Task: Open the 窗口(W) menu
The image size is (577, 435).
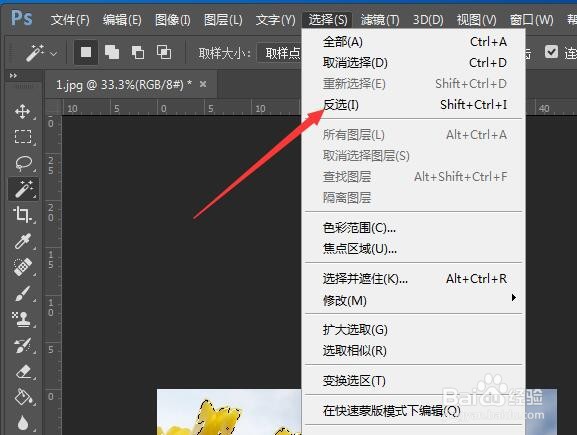Action: [531, 20]
